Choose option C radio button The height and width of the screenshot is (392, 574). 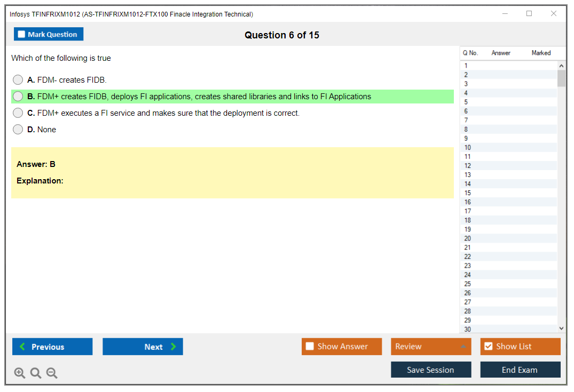(18, 113)
